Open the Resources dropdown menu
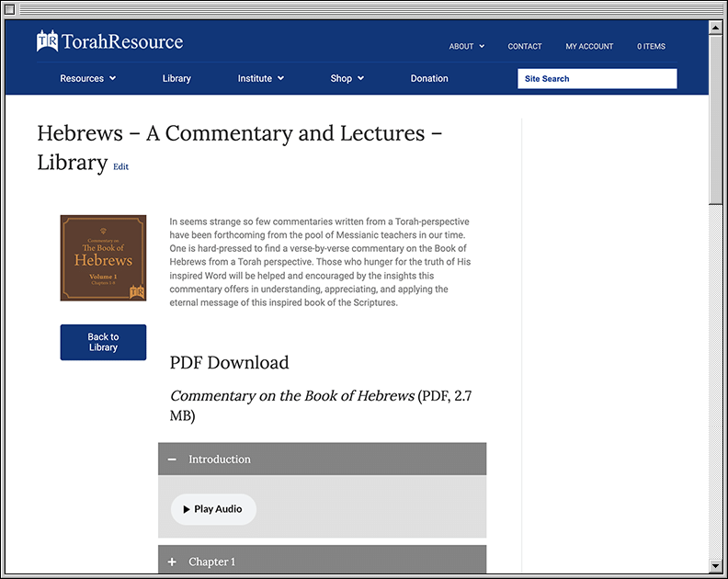Screen dimensions: 728x579 (88, 78)
